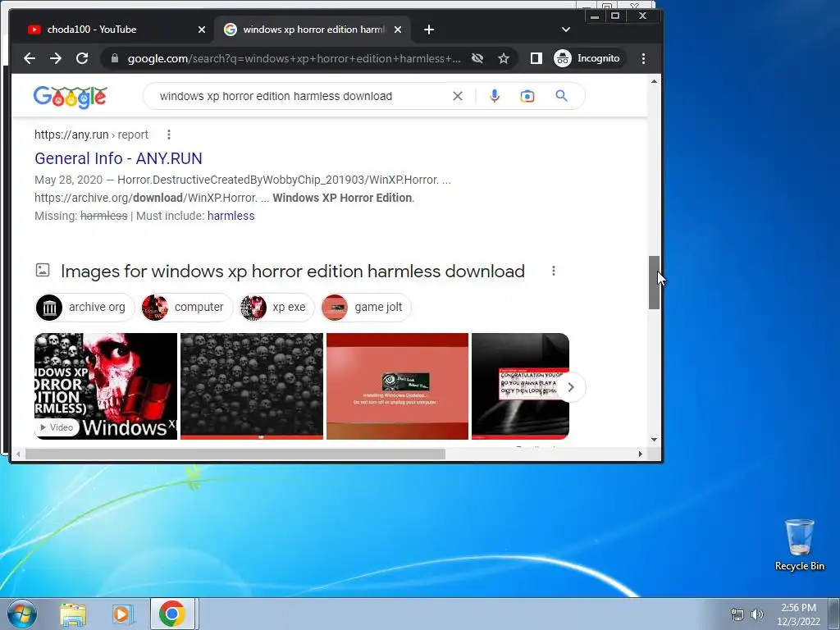This screenshot has width=840, height=630.
Task: Toggle the Chrome side panel
Action: [536, 58]
